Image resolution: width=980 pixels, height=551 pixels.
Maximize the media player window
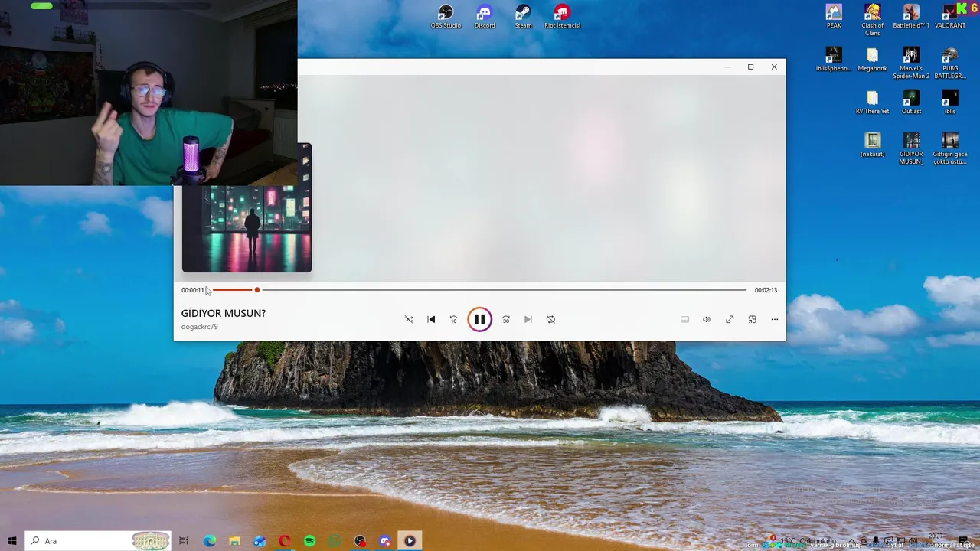pyautogui.click(x=750, y=67)
